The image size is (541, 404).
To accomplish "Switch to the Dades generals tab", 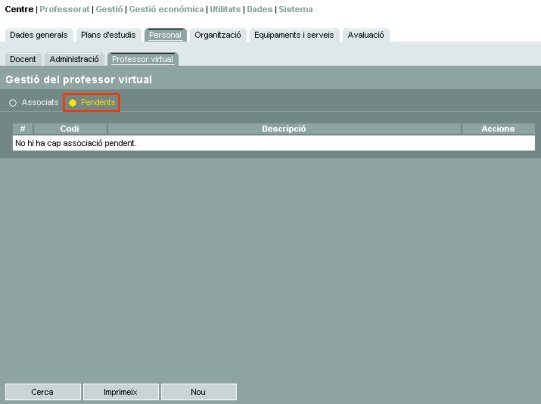I will (x=39, y=35).
